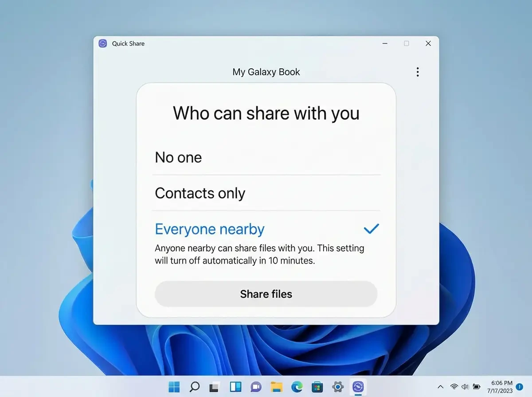This screenshot has width=532, height=397.
Task: Click the Quick Share app icon in title bar
Action: tap(103, 43)
